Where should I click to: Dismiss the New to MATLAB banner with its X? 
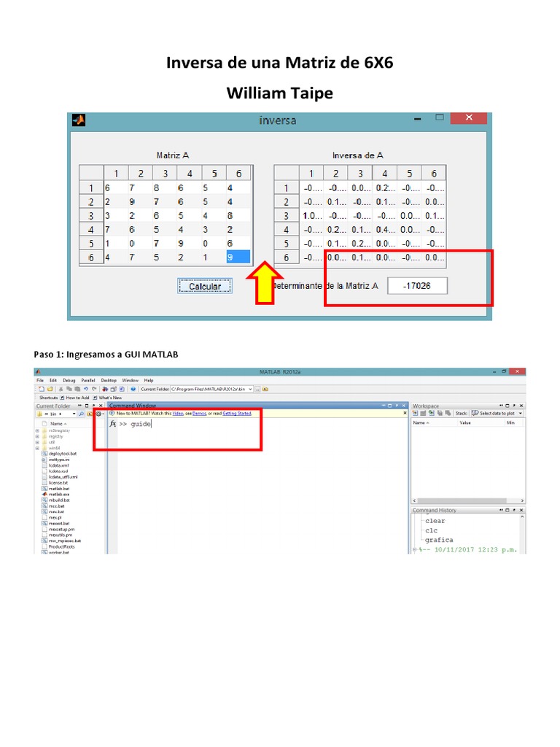point(405,413)
